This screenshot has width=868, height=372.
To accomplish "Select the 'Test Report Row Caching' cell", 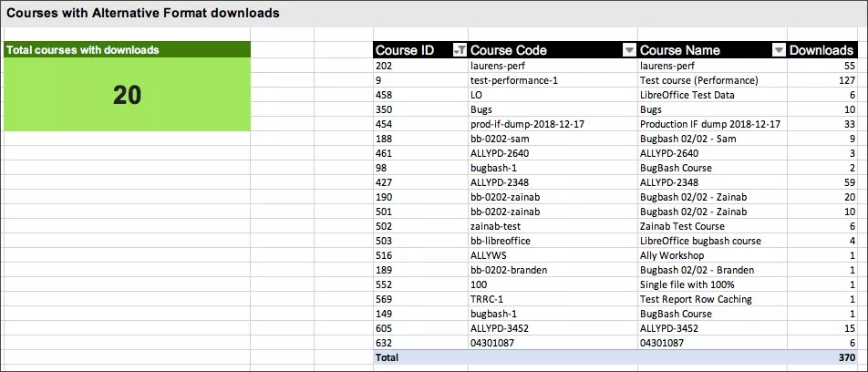I will (696, 299).
